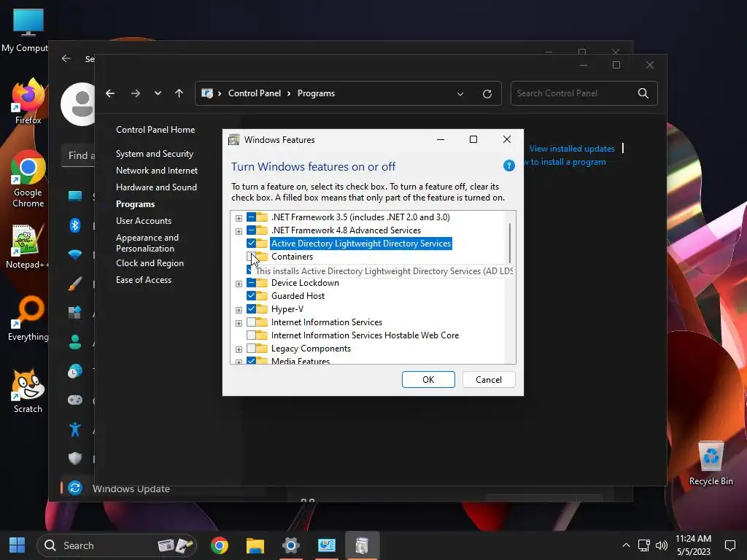Open Privacy shield icon in Settings sidebar

tap(75, 458)
